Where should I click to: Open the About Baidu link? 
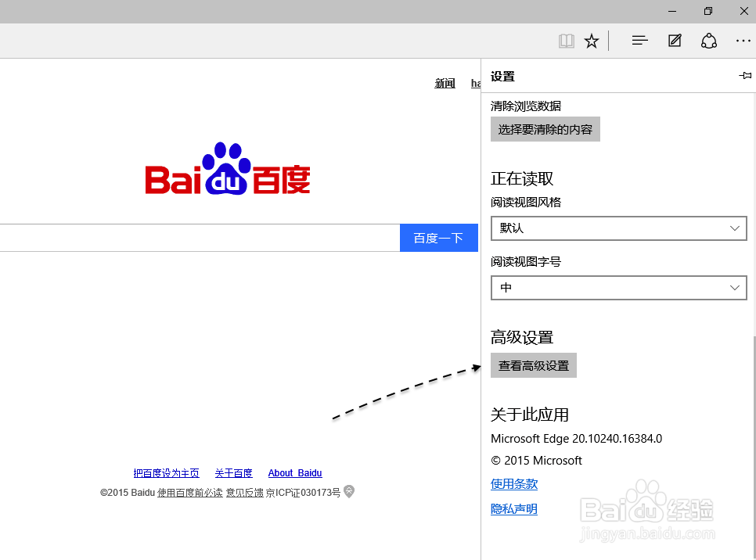[295, 473]
